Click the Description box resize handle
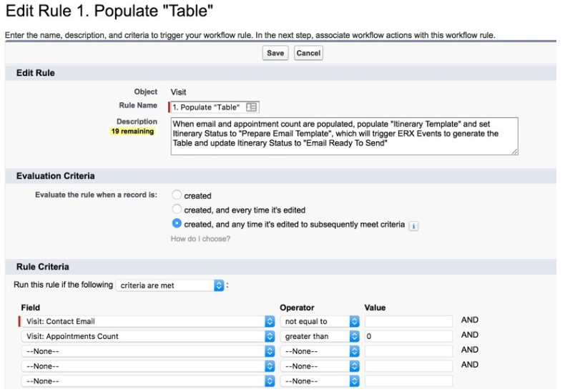The width and height of the screenshot is (565, 392). 514,151
